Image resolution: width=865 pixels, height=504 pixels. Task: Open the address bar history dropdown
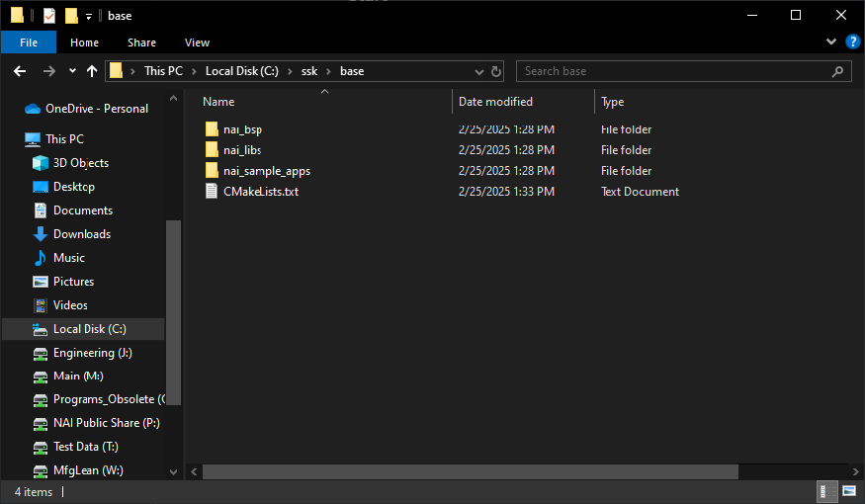click(478, 72)
